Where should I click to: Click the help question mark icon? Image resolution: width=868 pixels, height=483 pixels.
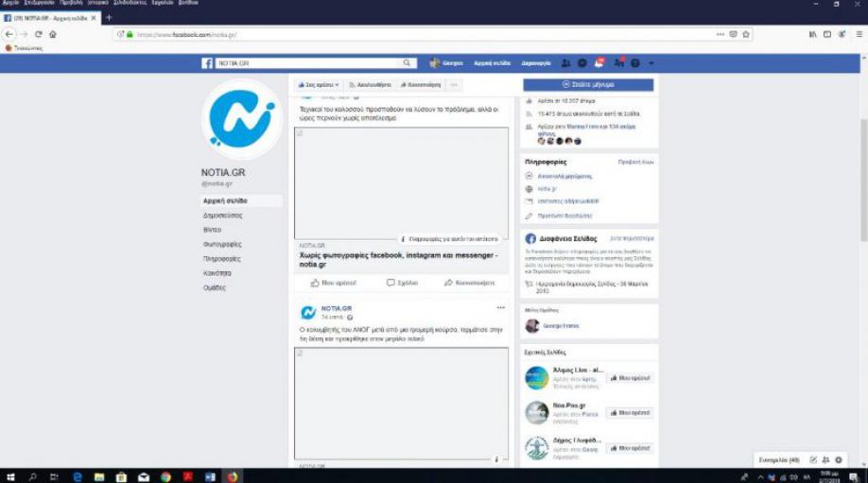(635, 63)
